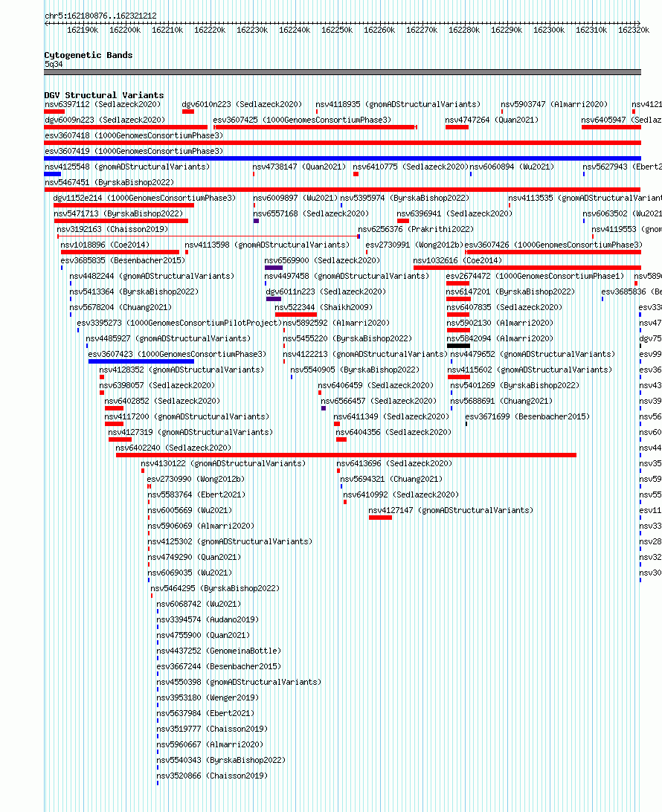Open nsv1018896 (Coe2014) label

coord(105,245)
